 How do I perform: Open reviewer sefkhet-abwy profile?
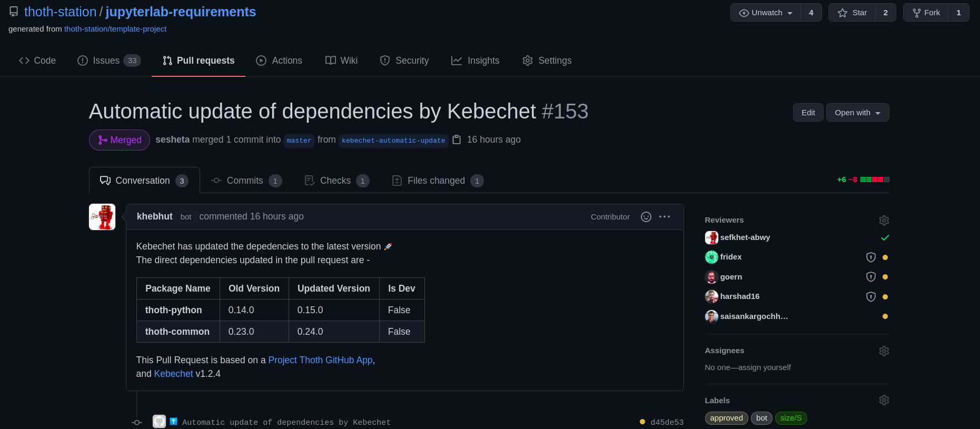pyautogui.click(x=745, y=237)
